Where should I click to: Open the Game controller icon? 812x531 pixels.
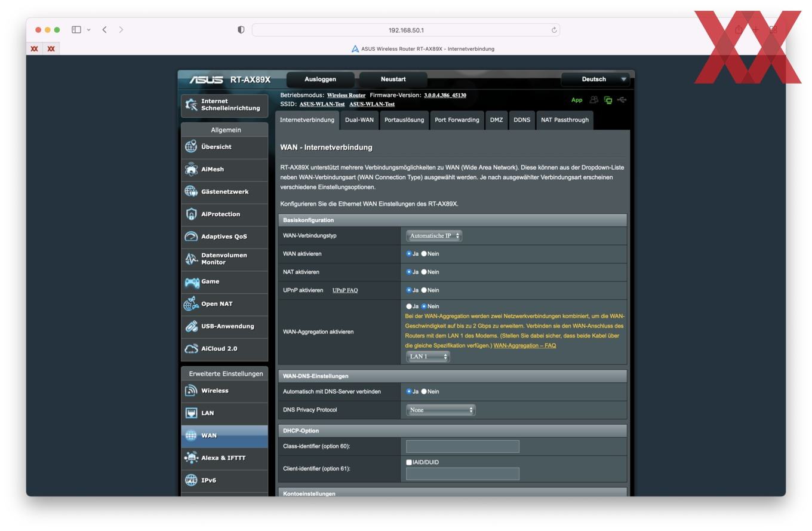[x=192, y=281]
